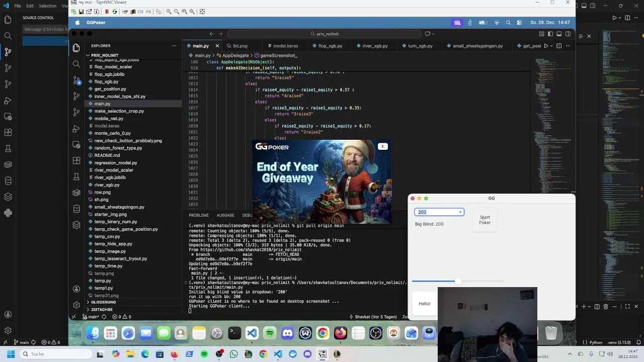Click TightVNC save session icon
The width and height of the screenshot is (644, 362).
81,12
